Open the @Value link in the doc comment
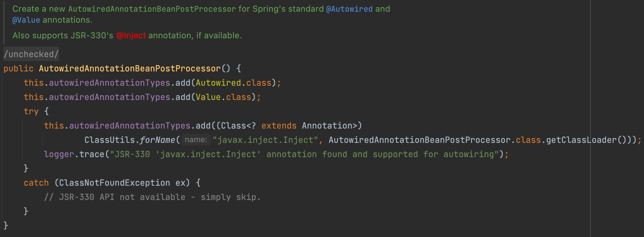 26,20
